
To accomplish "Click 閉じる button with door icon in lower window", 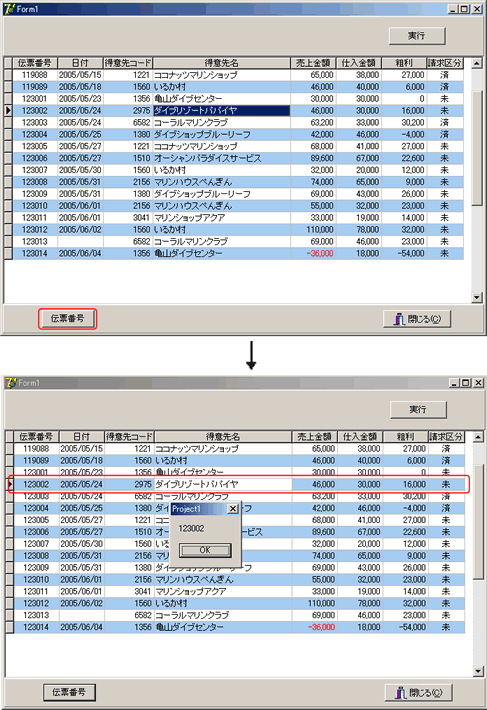I will [x=418, y=692].
